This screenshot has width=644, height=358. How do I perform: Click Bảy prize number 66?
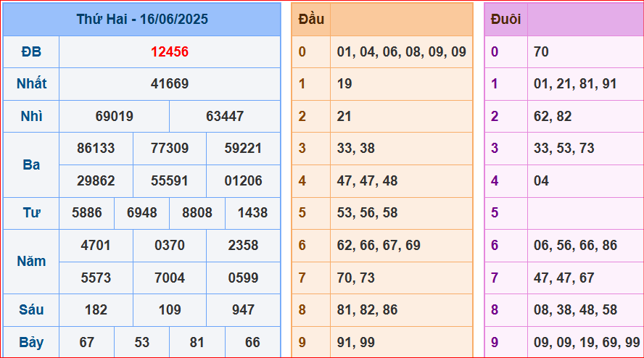point(252,342)
